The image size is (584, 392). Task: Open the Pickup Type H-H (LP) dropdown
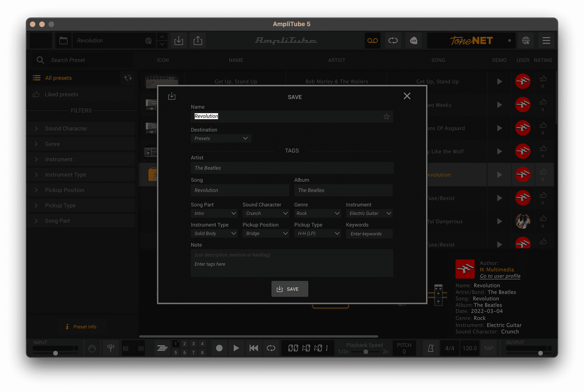[317, 233]
